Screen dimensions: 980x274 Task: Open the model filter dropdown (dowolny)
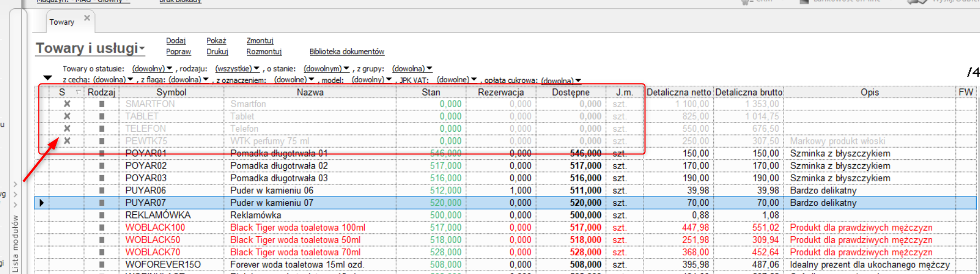pos(371,80)
